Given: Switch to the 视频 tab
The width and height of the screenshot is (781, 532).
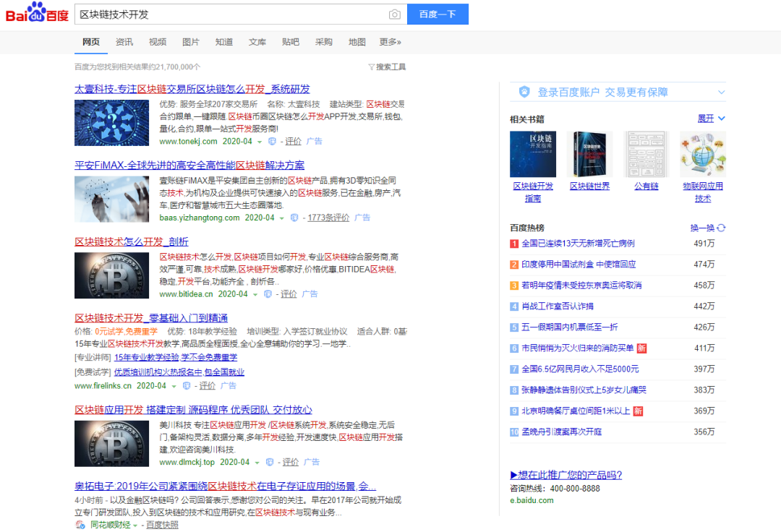Looking at the screenshot, I should [158, 42].
